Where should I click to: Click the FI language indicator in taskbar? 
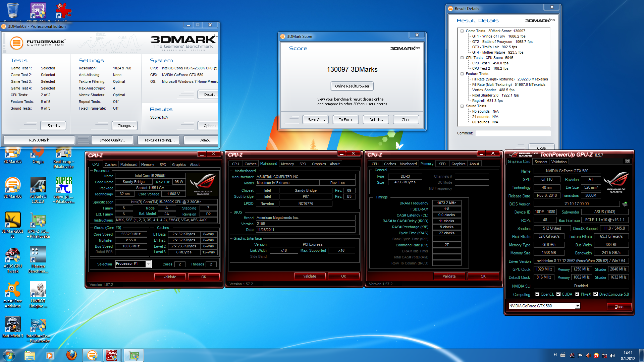click(555, 355)
